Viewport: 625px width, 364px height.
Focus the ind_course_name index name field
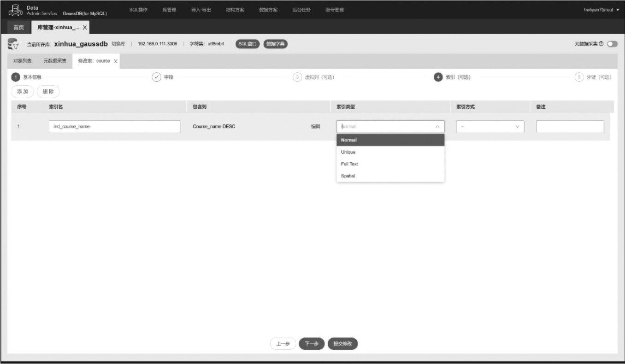tap(114, 127)
